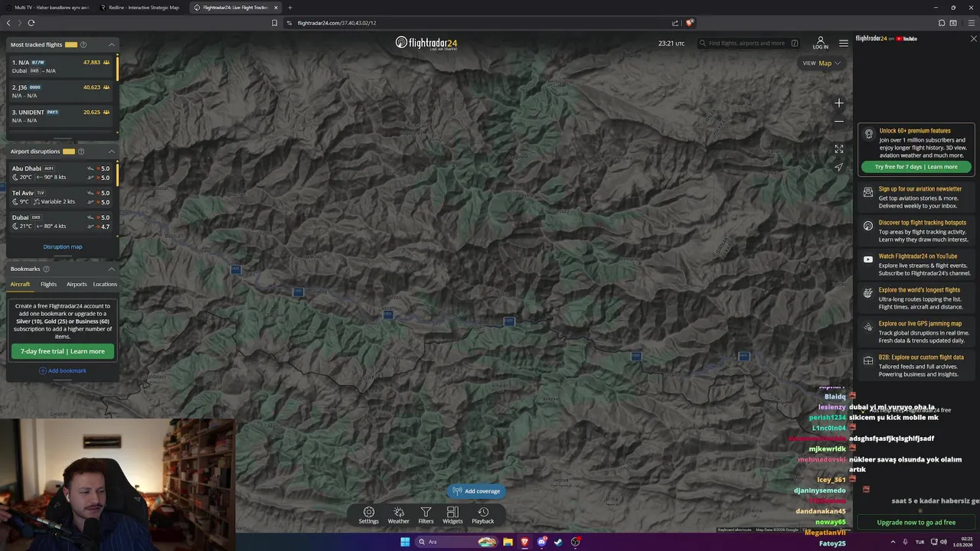Toggle fullscreen map view icon
Viewport: 980px width, 551px height.
click(x=839, y=148)
